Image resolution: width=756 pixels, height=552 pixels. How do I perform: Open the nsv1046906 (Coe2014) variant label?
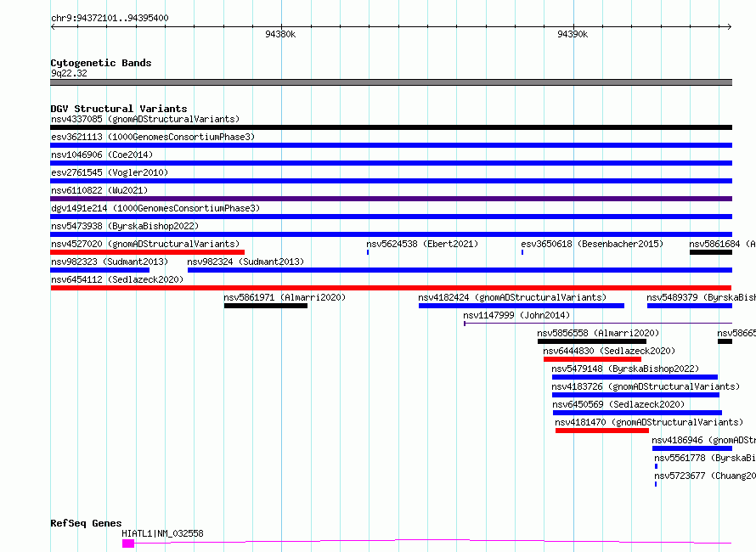pos(102,155)
